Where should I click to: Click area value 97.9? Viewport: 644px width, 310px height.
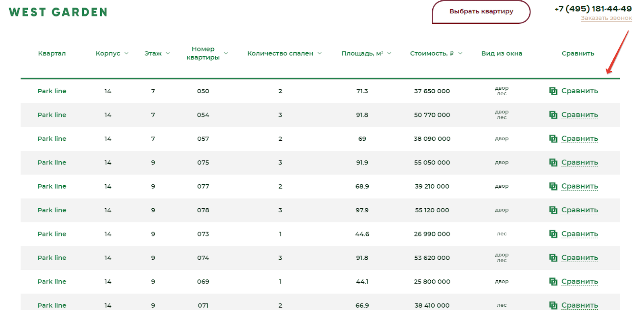point(362,210)
